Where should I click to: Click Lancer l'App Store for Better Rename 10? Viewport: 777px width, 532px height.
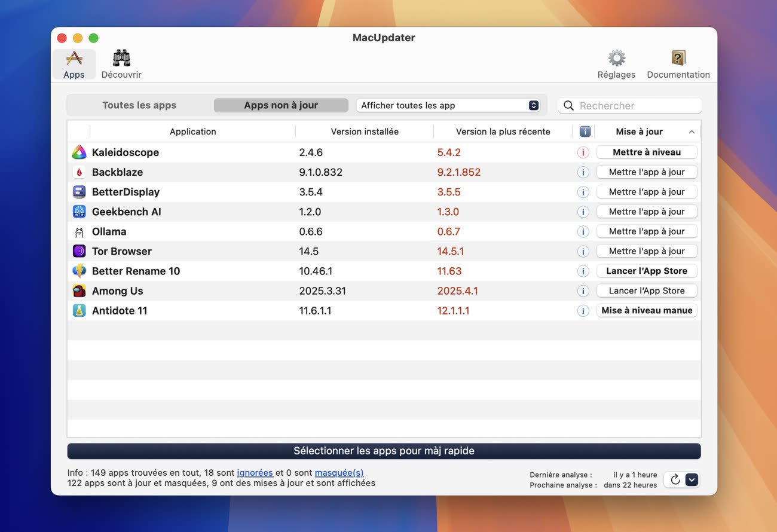click(647, 271)
